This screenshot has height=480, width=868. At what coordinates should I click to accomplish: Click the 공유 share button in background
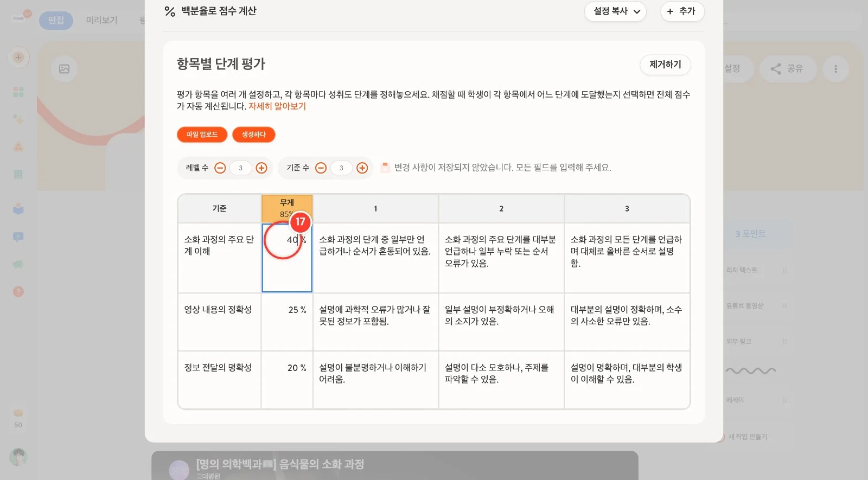click(x=788, y=69)
